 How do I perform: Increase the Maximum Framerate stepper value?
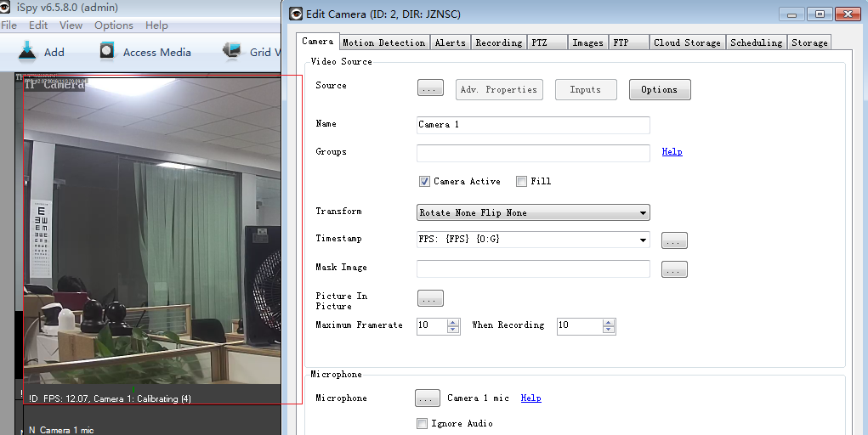[453, 322]
